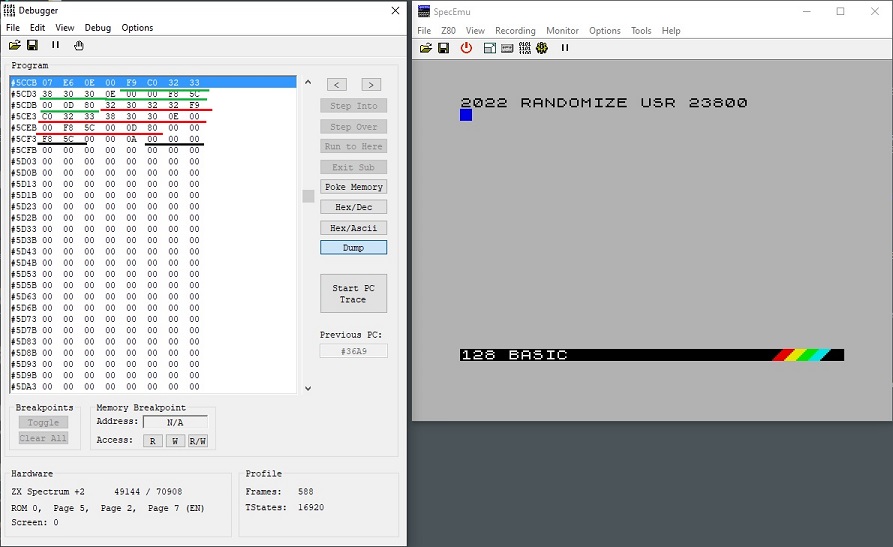893x547 pixels.
Task: Click the Poke Memory button
Action: pyautogui.click(x=353, y=187)
